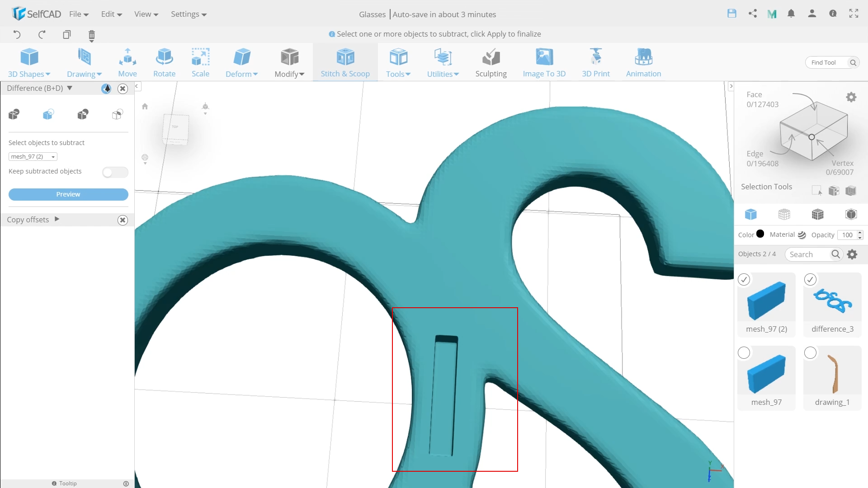Open the Animation tool

(x=643, y=63)
